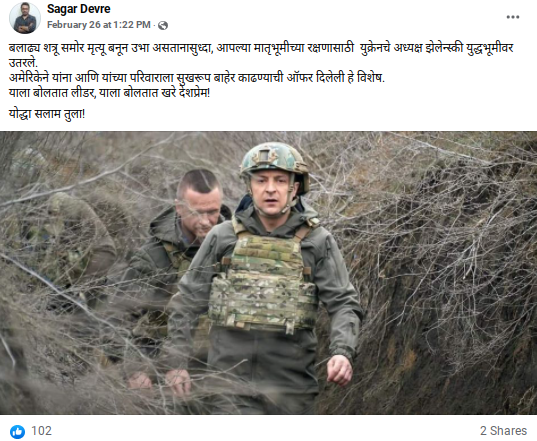Click the 'योद्धा सलाम तुला!' text line
Image resolution: width=537 pixels, height=441 pixels.
point(47,114)
